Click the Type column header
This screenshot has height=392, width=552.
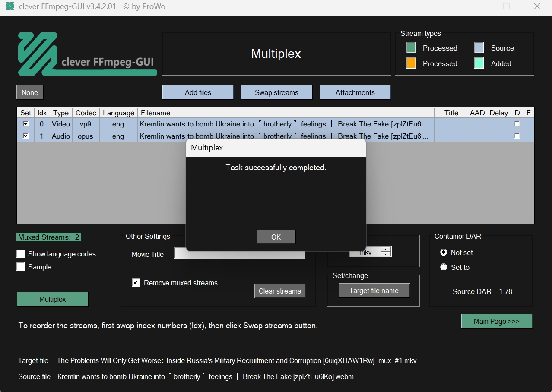[61, 113]
